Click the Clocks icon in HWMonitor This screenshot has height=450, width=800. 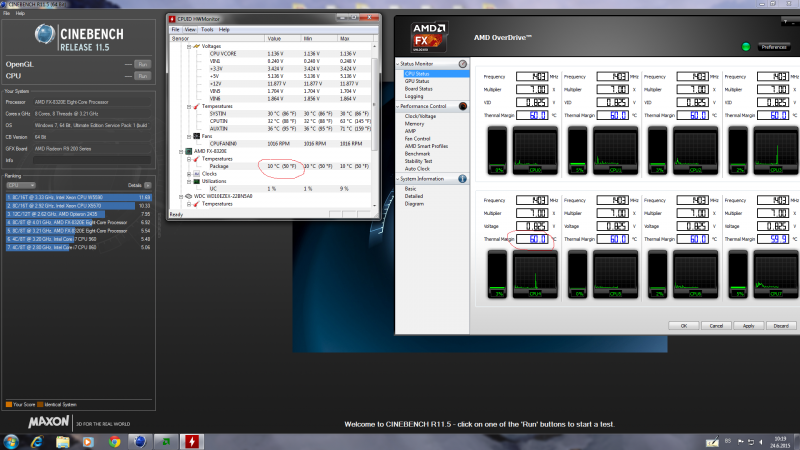[196, 173]
